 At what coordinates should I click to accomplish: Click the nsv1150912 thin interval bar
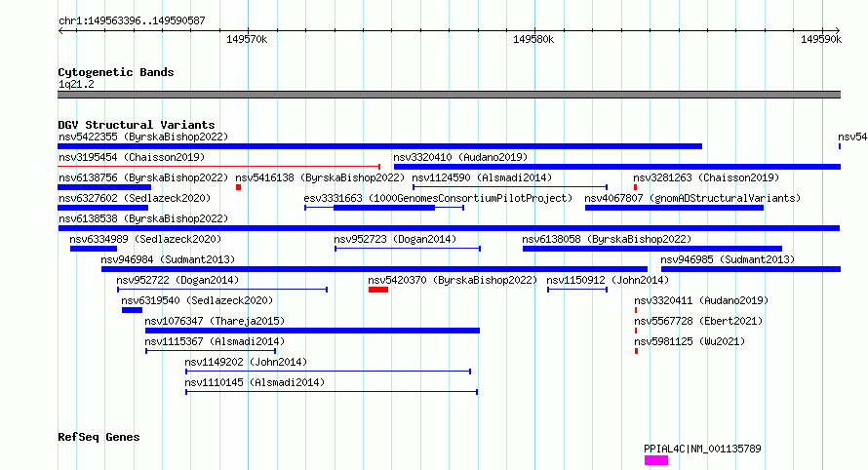click(x=577, y=290)
